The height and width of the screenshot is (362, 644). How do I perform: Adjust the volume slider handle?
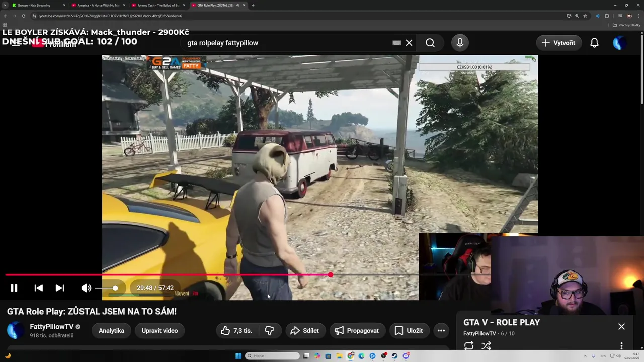(115, 288)
